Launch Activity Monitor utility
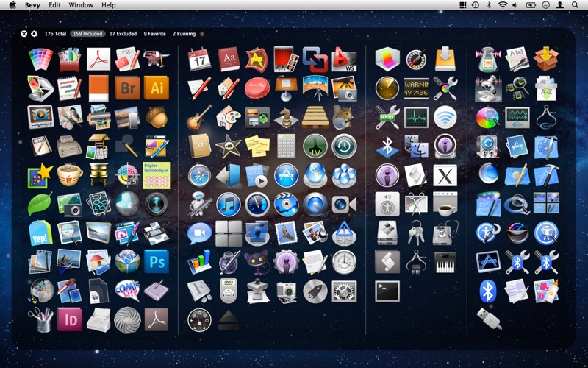The width and height of the screenshot is (588, 368). click(x=416, y=117)
